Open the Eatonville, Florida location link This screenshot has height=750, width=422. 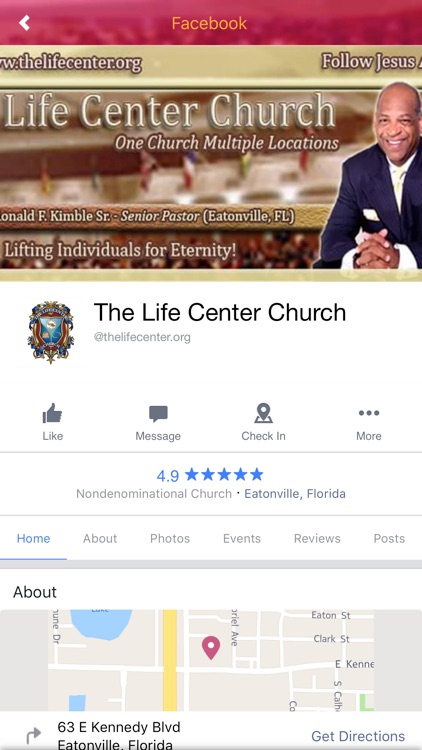click(x=295, y=494)
